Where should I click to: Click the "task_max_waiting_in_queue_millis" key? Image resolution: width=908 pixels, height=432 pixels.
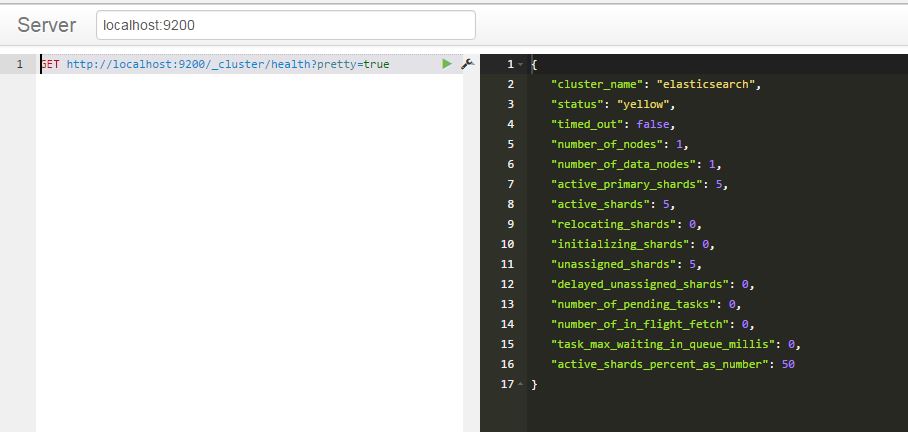[663, 344]
